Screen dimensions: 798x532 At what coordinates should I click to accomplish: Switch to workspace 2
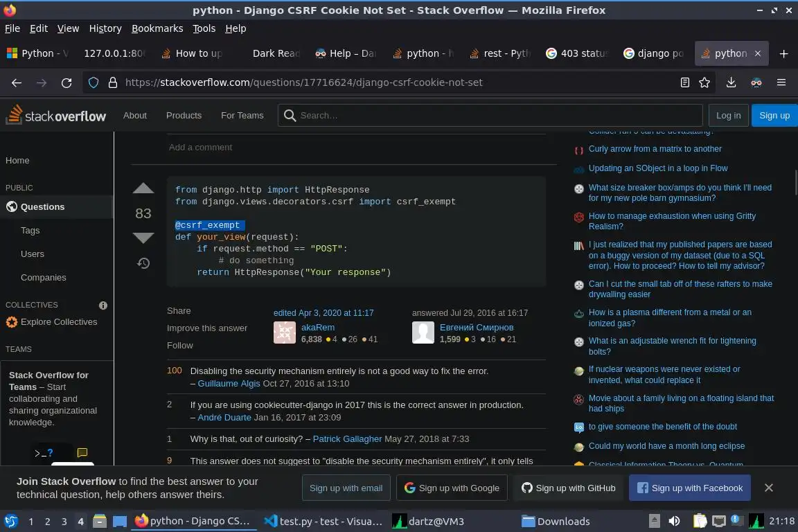pos(47,522)
